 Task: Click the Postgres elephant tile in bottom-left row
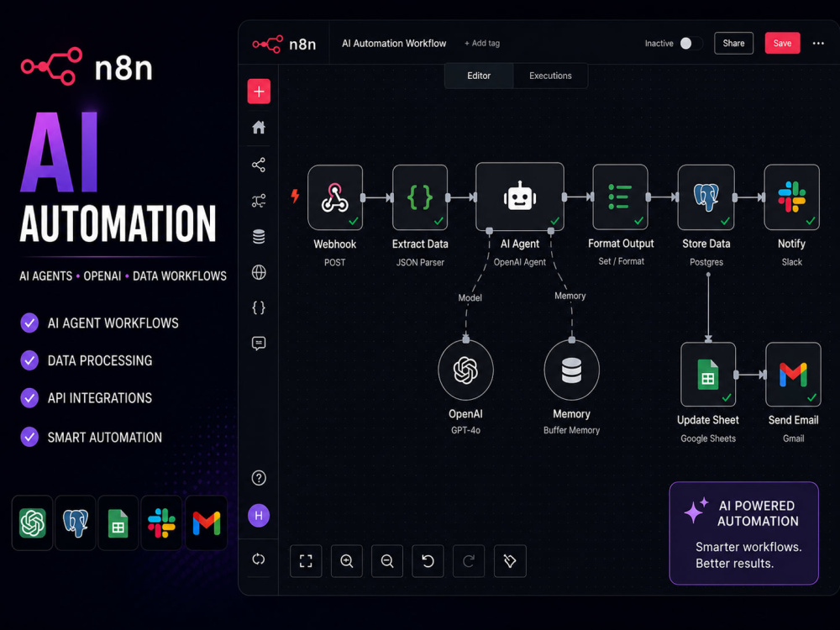76,522
